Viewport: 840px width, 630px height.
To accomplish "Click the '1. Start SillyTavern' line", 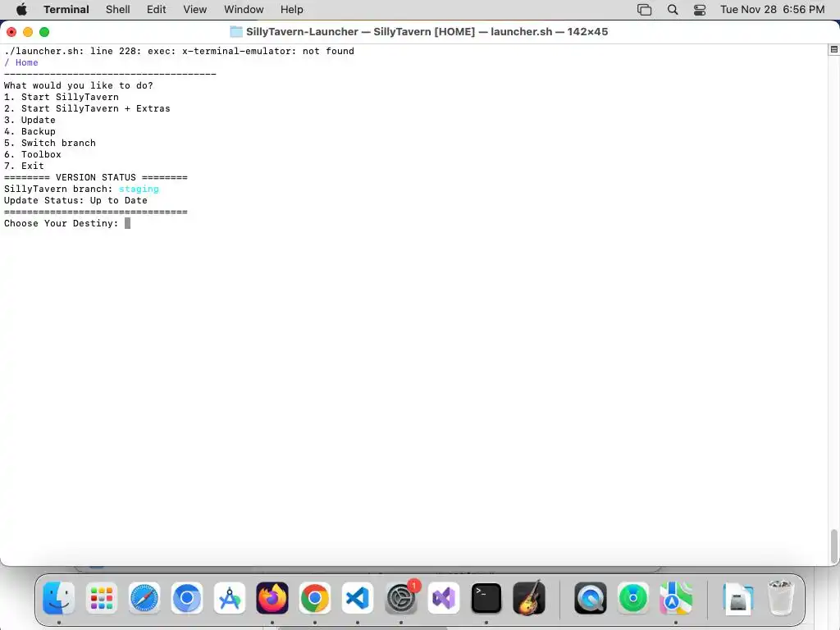I will point(61,97).
